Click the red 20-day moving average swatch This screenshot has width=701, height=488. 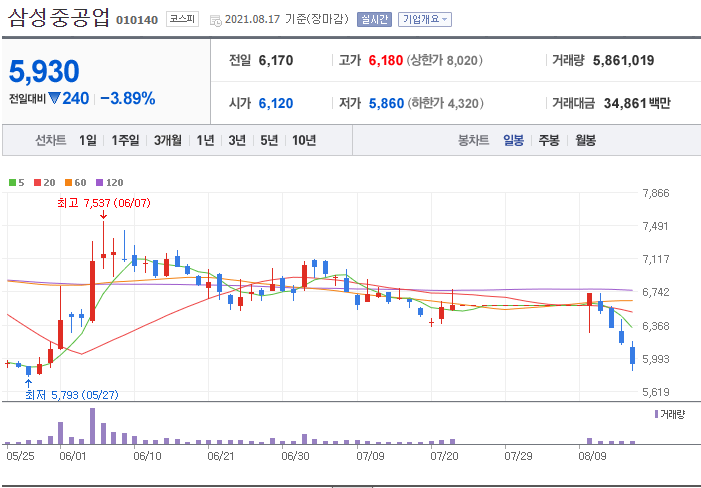pos(38,182)
